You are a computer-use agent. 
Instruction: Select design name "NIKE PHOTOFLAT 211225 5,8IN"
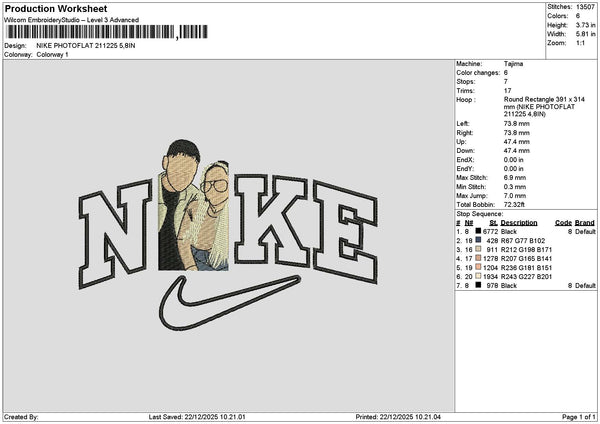coord(86,46)
